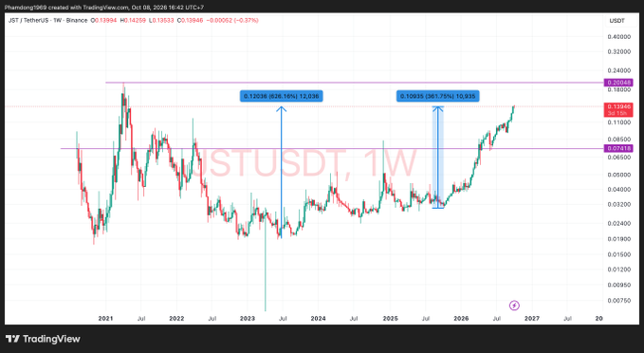Click the low value L0.13533
Viewport: 644px width, 353px height.
click(161, 20)
